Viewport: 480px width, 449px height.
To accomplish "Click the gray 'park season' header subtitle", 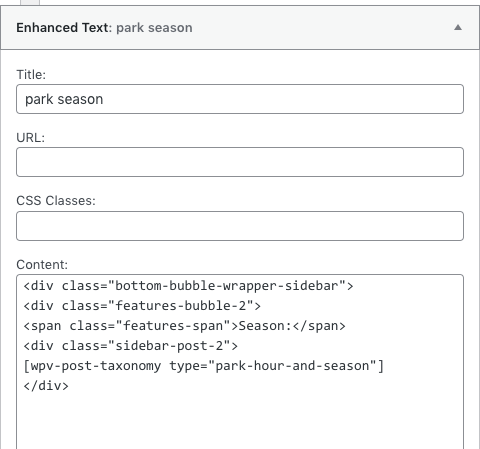I will pyautogui.click(x=154, y=28).
